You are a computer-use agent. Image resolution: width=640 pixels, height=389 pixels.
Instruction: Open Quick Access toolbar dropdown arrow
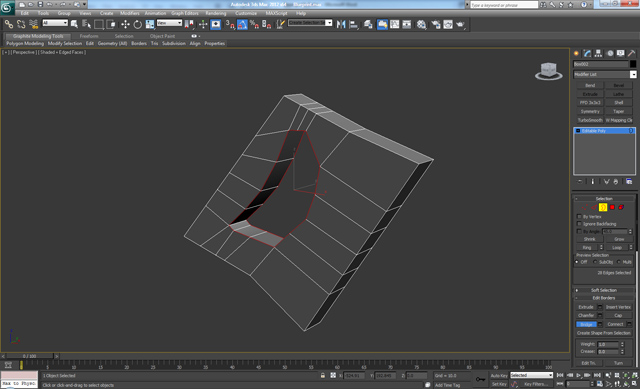click(84, 4)
